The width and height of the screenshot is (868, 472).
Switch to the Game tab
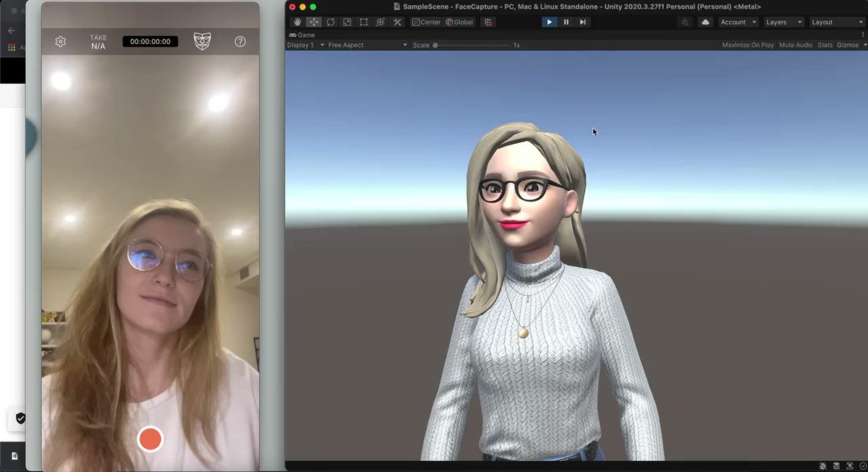[x=302, y=35]
